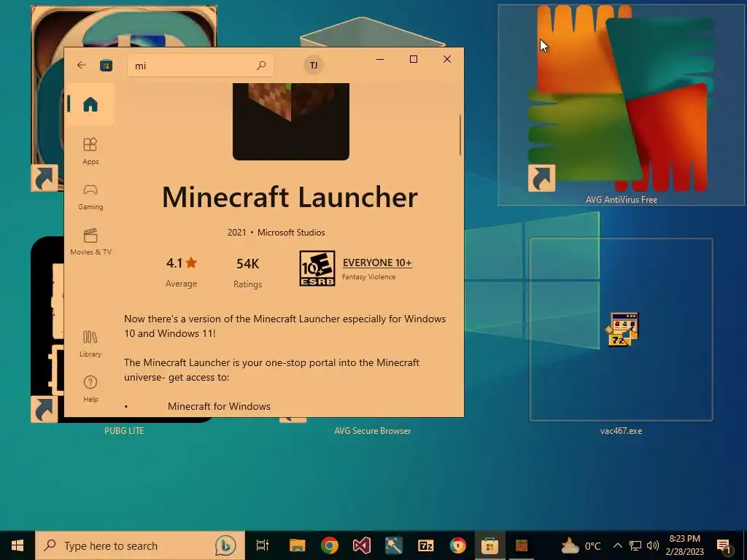Go back using the Store back arrow
Viewport: 747px width, 560px height.
click(82, 65)
